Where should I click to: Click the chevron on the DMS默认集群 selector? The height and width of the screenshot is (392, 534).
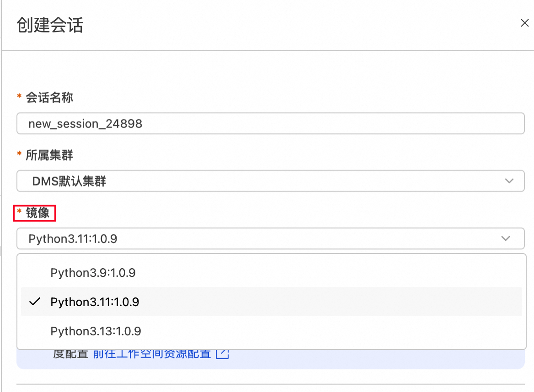tap(509, 181)
